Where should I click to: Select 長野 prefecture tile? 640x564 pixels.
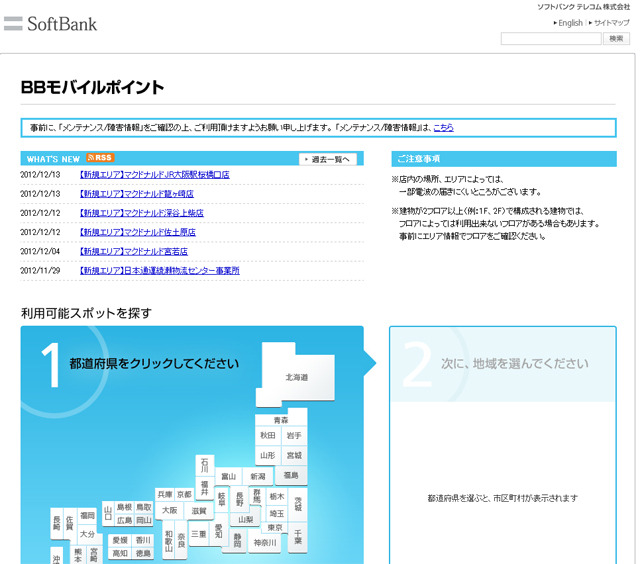[240, 499]
